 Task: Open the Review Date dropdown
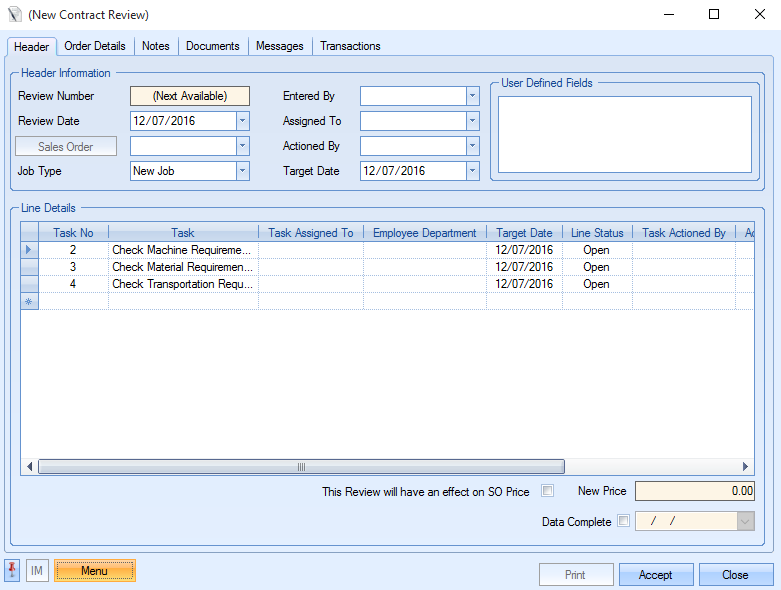242,121
